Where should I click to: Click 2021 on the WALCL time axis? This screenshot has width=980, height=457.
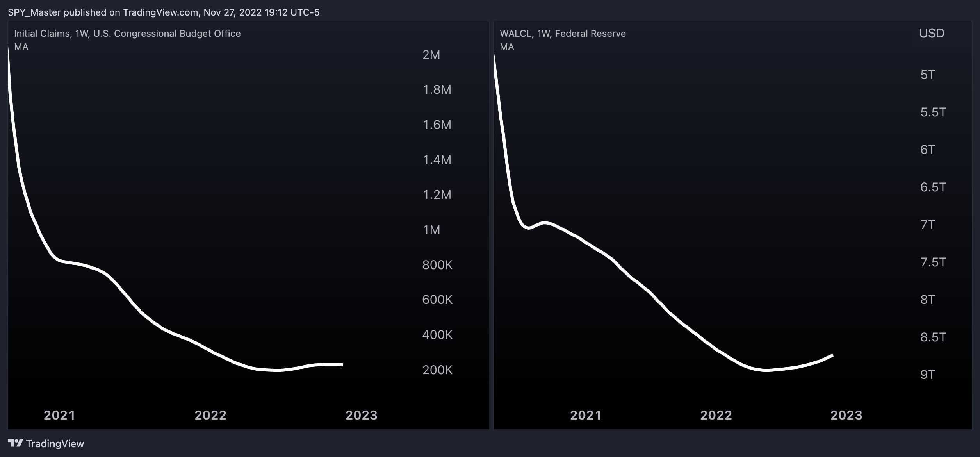[586, 415]
